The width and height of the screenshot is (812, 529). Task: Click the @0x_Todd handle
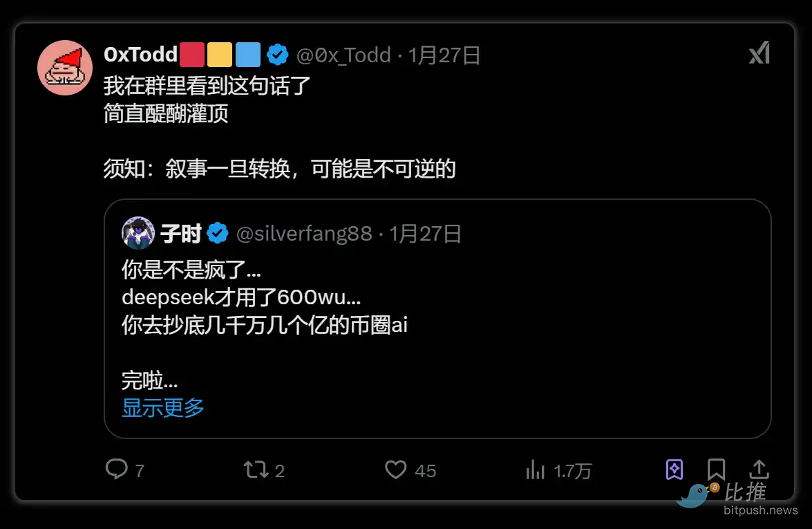tap(343, 55)
